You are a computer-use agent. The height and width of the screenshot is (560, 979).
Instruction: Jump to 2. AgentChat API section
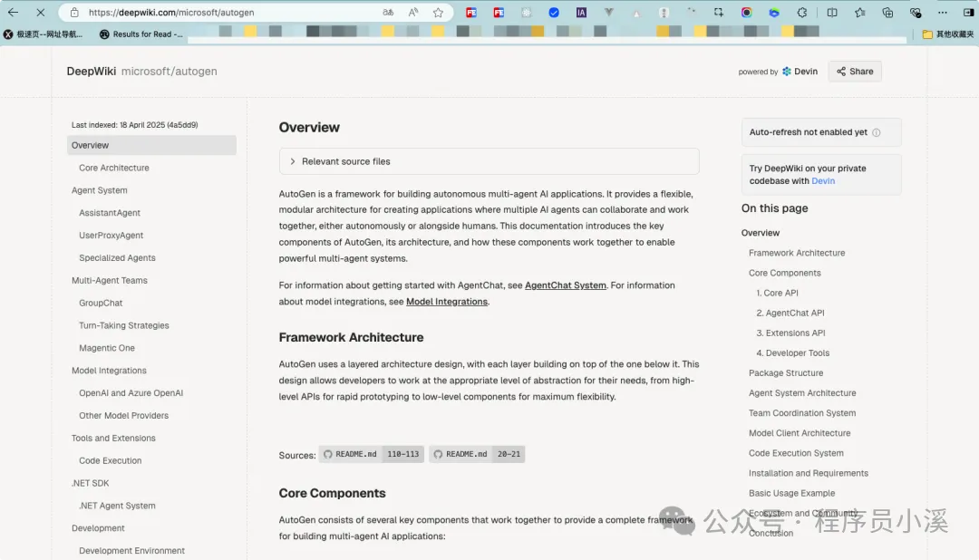[x=790, y=313]
